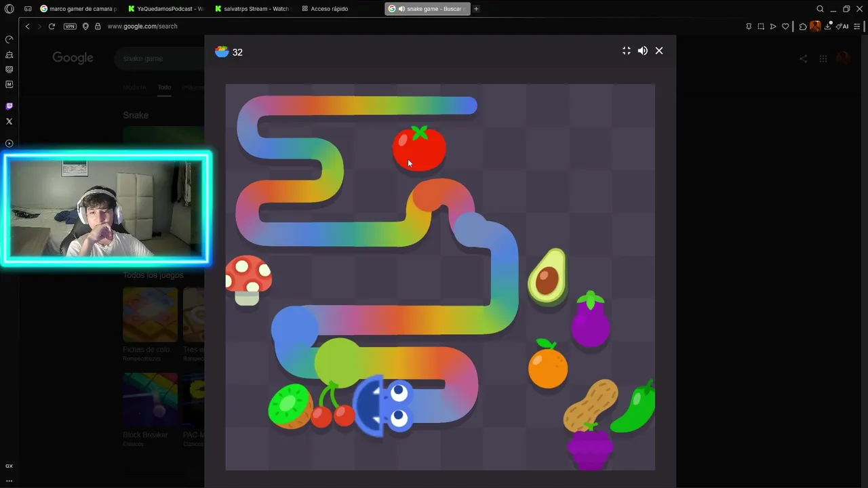Mute the snake game sound
868x488 pixels.
(x=643, y=51)
